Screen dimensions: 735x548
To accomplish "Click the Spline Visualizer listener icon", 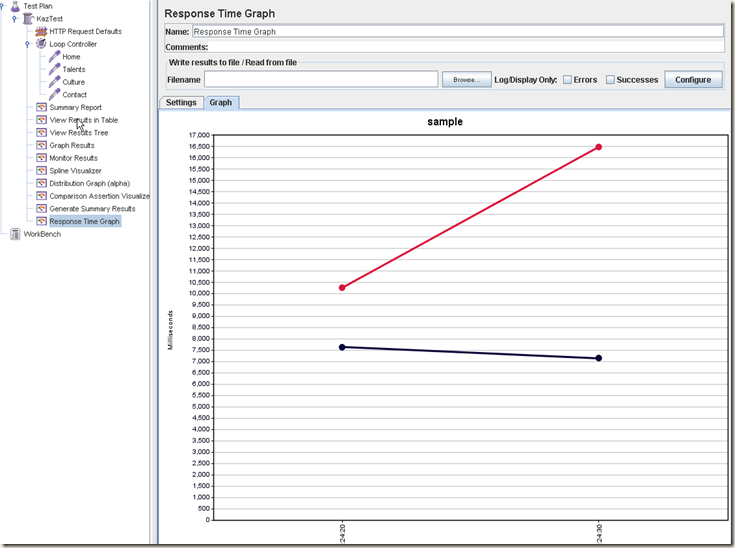I will [41, 171].
